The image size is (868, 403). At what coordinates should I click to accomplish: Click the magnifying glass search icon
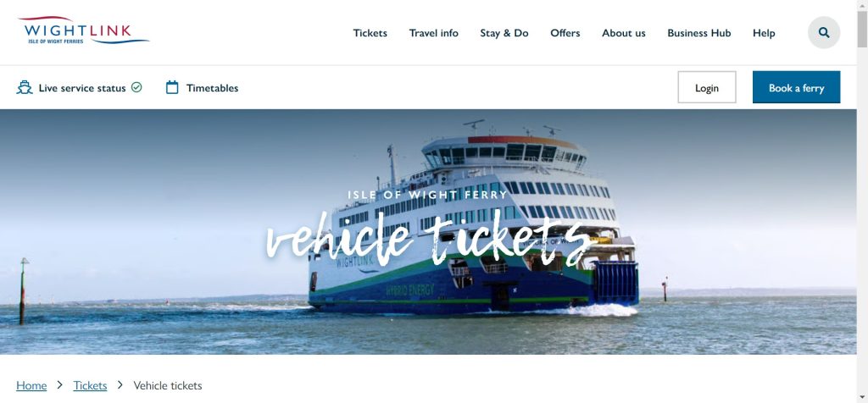pos(824,33)
